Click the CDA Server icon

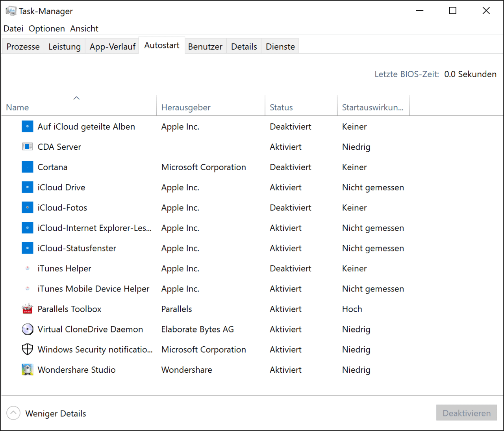click(27, 147)
